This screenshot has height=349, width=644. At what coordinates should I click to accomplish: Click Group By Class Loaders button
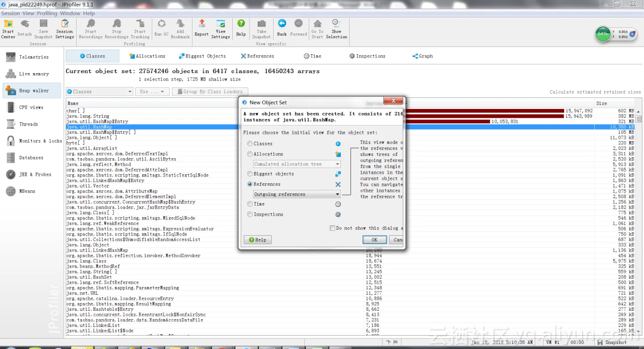click(210, 92)
